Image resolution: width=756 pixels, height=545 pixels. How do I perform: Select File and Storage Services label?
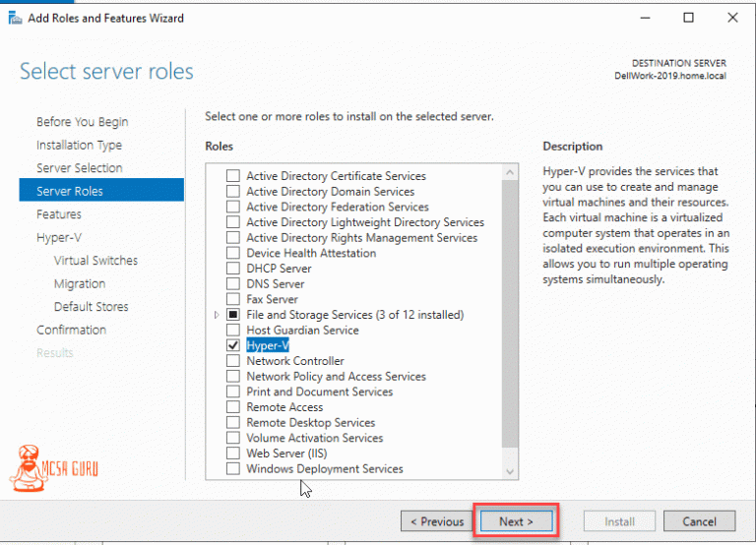354,315
